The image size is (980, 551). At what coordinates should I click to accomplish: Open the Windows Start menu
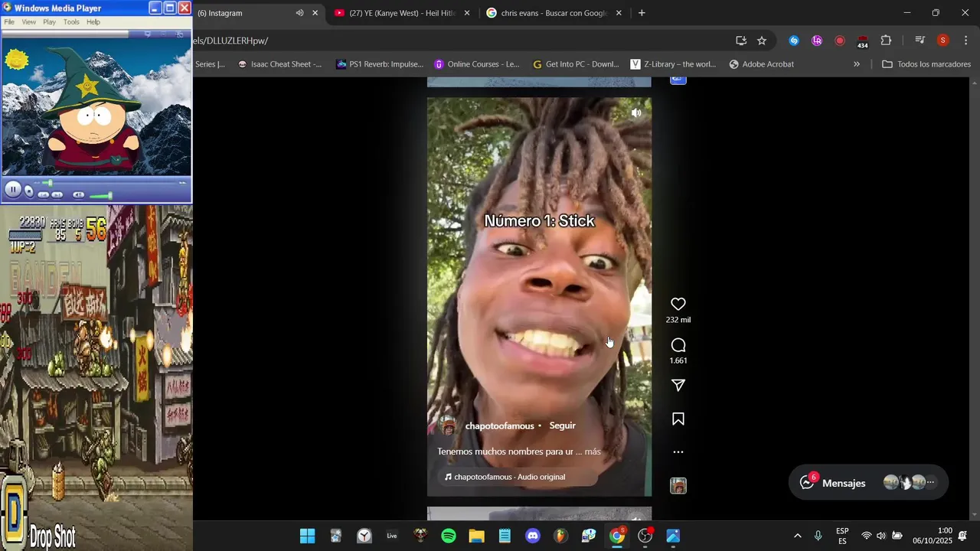pos(307,536)
